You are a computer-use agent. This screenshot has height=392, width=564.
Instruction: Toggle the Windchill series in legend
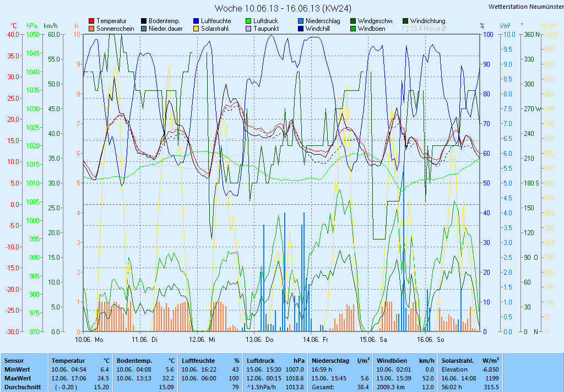301,29
